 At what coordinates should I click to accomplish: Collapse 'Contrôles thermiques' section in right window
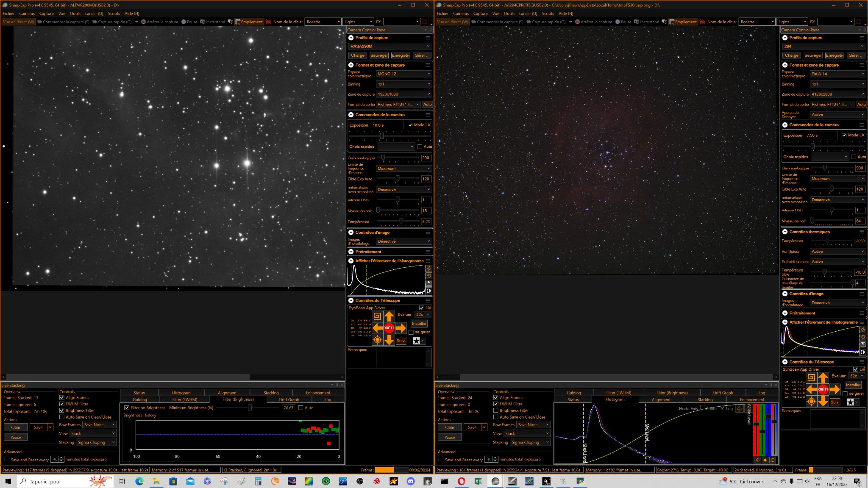(x=785, y=232)
